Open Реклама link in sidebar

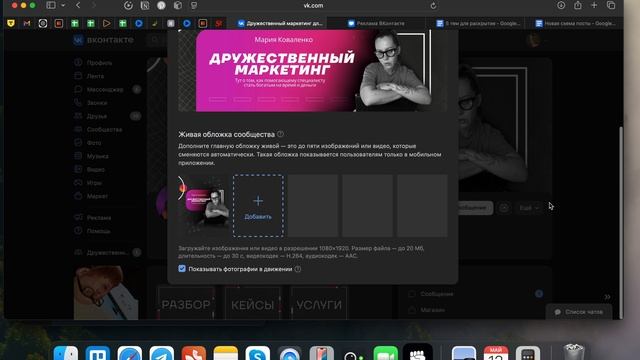[x=99, y=218]
